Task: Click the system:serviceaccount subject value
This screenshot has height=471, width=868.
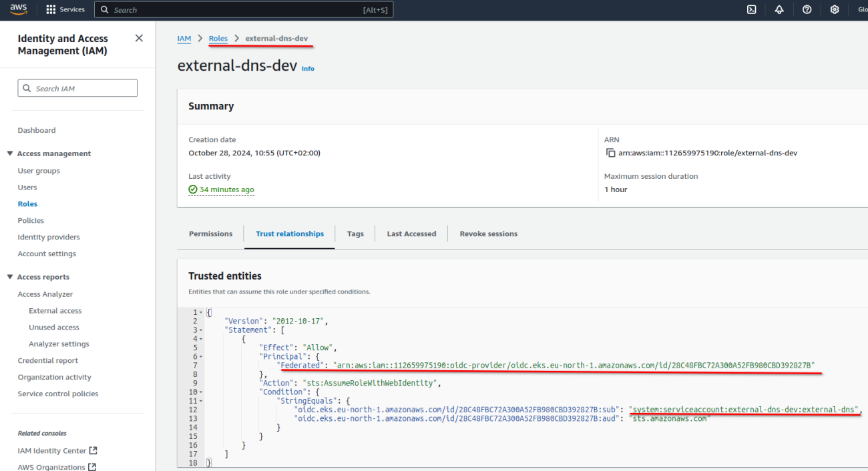Action: coord(744,410)
